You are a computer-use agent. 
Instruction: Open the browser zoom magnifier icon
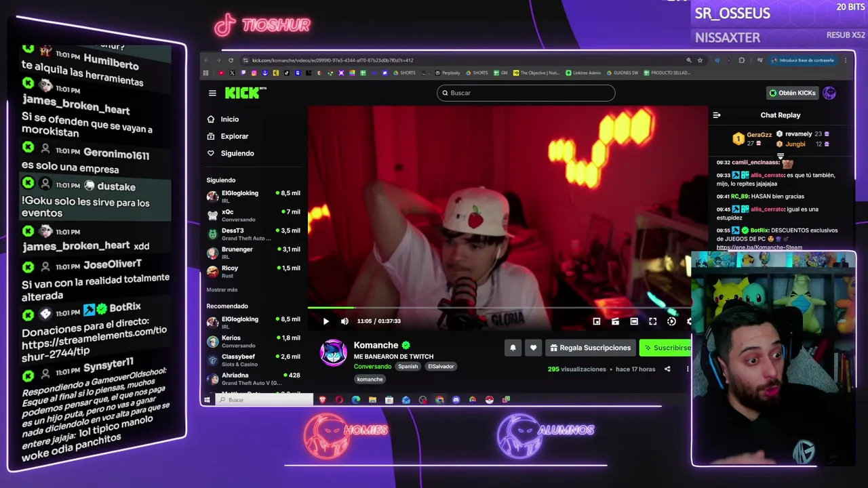pyautogui.click(x=689, y=60)
